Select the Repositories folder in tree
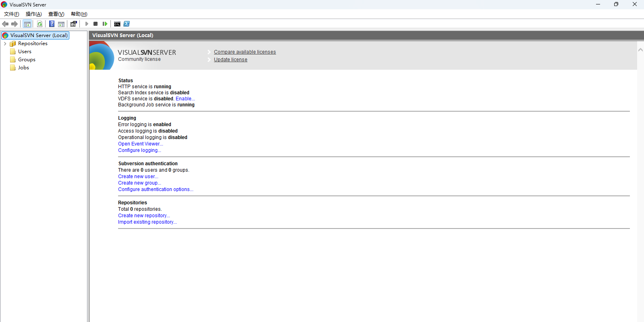This screenshot has width=644, height=322. pyautogui.click(x=29, y=44)
